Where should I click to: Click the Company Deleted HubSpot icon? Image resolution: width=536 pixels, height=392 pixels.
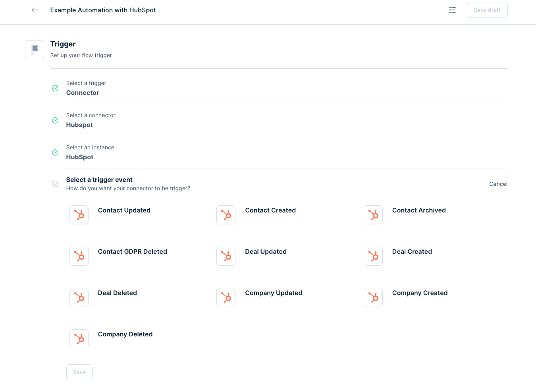[x=79, y=339]
